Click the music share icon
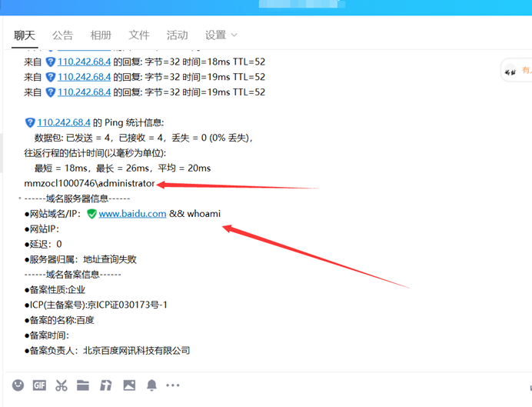This screenshot has width=532, height=407. point(106,385)
